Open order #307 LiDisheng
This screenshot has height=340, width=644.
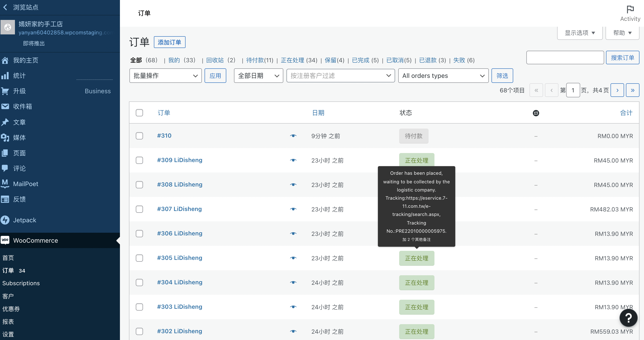pos(179,209)
